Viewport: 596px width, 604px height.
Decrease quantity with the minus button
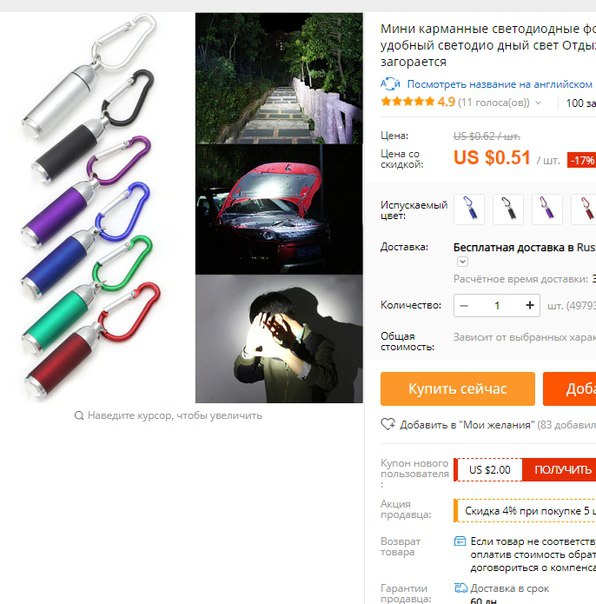[x=464, y=305]
